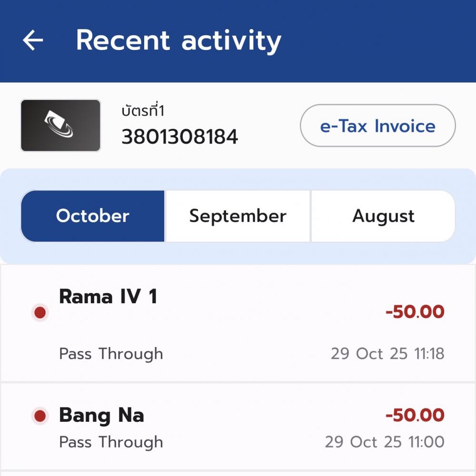This screenshot has height=476, width=476.
Task: Open the Bang Na transaction title
Action: [x=101, y=416]
